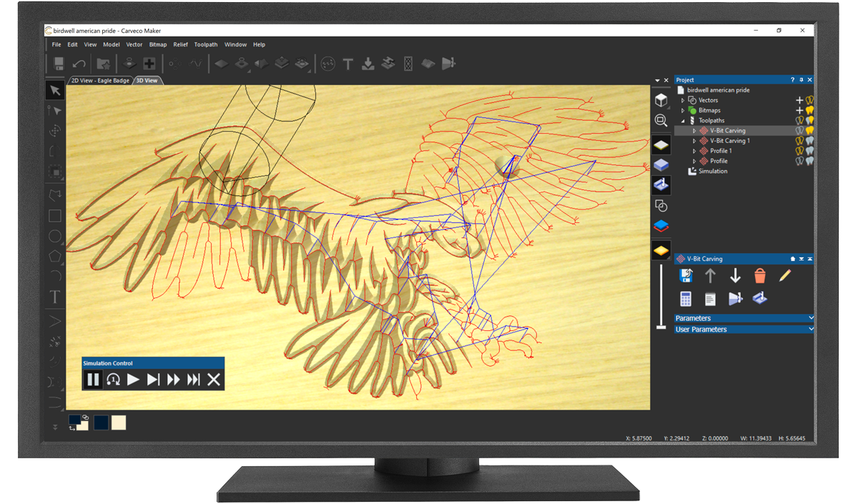The height and width of the screenshot is (504, 858).
Task: Expand the Vectors tree node
Action: pos(683,101)
